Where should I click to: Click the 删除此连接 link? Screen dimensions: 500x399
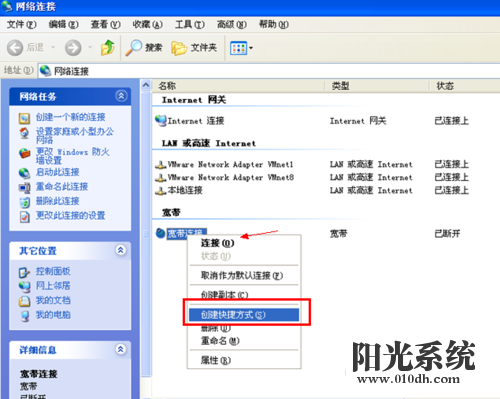(x=58, y=201)
